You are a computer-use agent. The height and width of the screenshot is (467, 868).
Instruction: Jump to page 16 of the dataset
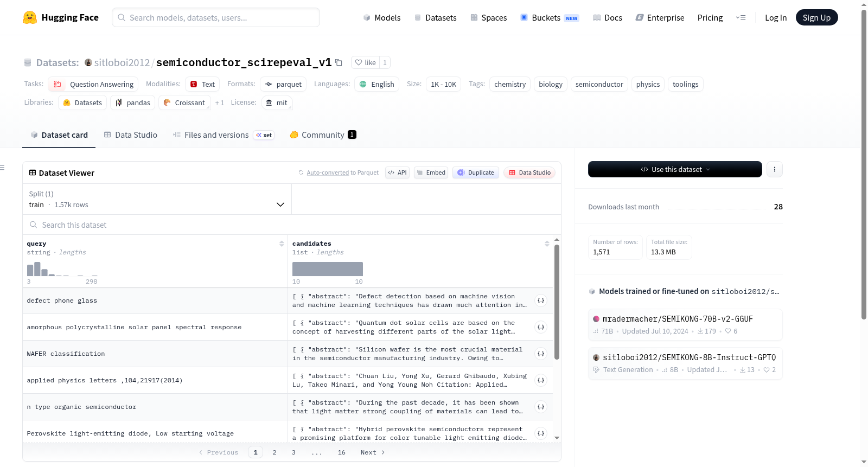(x=341, y=452)
